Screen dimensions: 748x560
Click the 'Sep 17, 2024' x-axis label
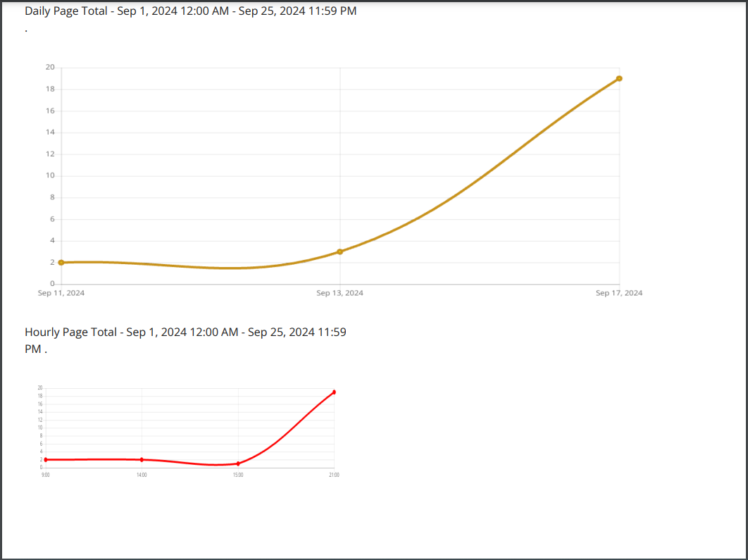[619, 293]
